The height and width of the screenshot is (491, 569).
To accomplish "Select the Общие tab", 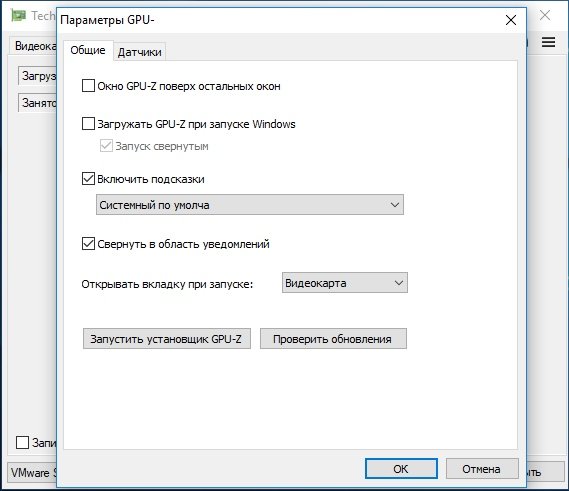I will click(x=88, y=50).
